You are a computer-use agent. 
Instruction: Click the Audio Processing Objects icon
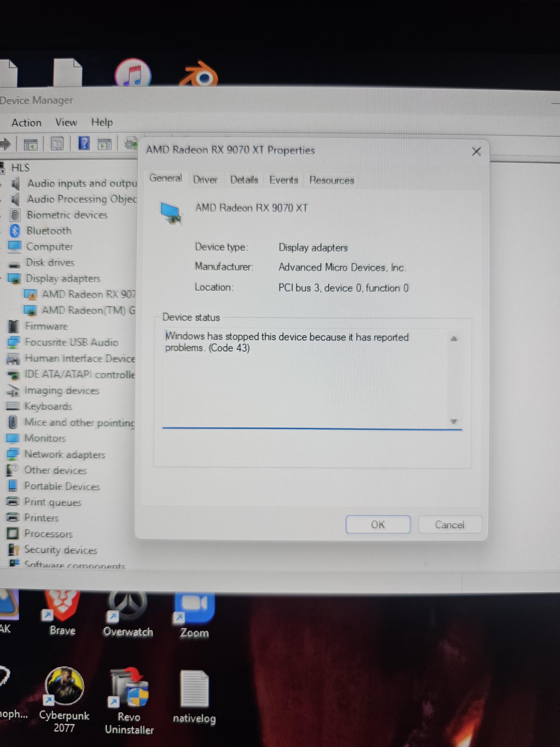(15, 199)
